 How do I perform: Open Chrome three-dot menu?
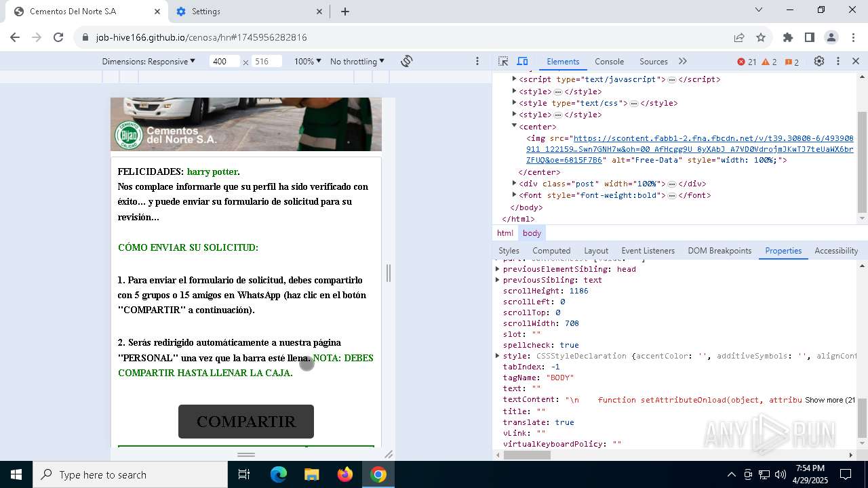click(x=853, y=37)
